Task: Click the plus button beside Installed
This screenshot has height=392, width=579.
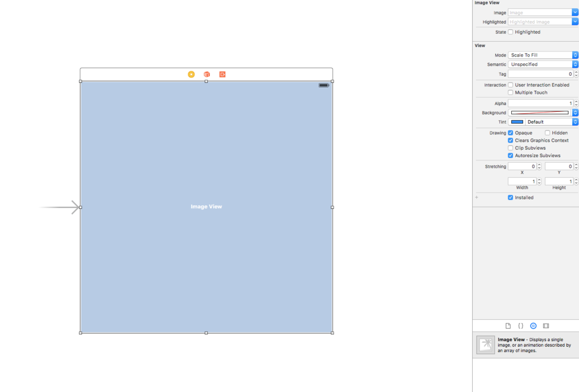Action: (477, 198)
